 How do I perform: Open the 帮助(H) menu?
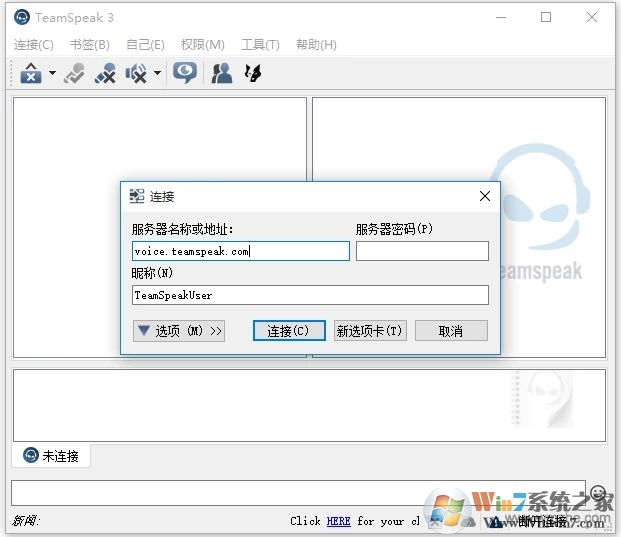pyautogui.click(x=316, y=44)
